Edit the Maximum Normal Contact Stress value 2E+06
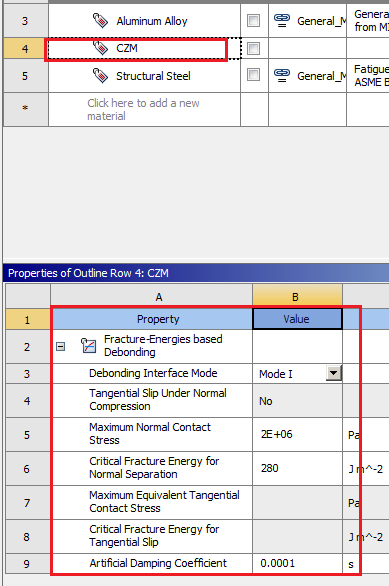Viewport: 389px width, 586px height. [x=297, y=434]
